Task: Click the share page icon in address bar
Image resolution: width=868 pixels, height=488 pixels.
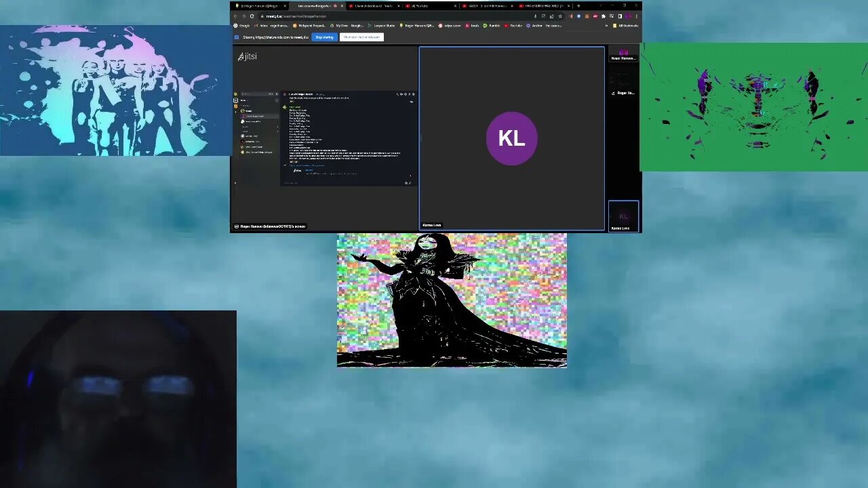Action: (551, 16)
